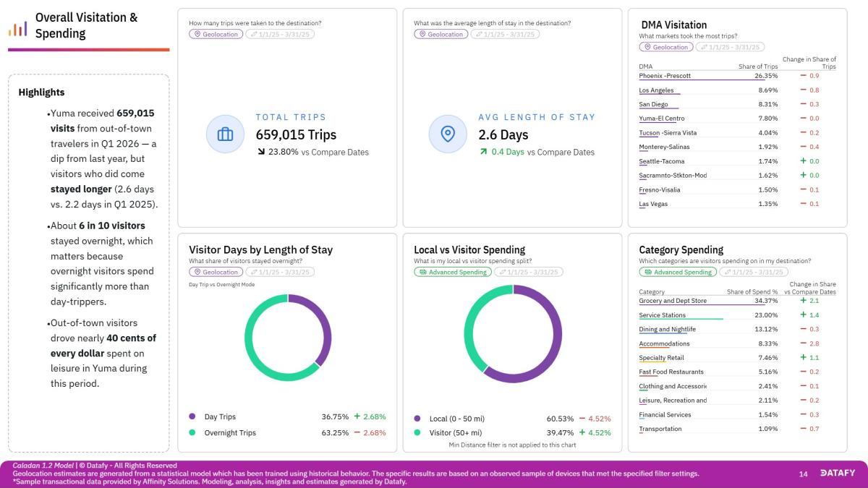Click the Grocery and Dept Store category
Viewport: 868px width, 488px height.
[x=673, y=301]
